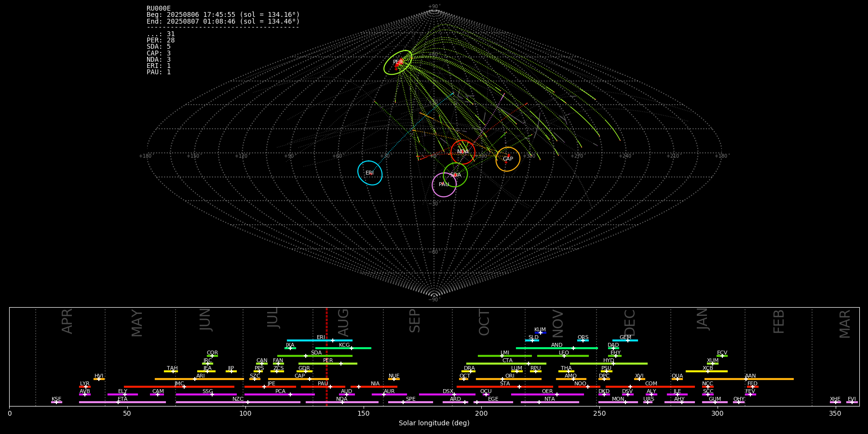This screenshot has width=868, height=434.
Task: Click the LEO shower bar in timeline
Action: 563,356
